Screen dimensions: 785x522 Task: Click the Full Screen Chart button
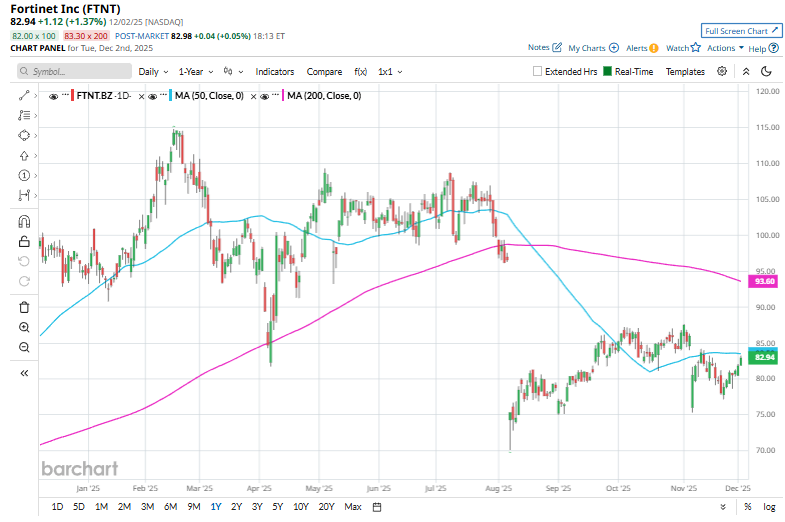tap(741, 31)
